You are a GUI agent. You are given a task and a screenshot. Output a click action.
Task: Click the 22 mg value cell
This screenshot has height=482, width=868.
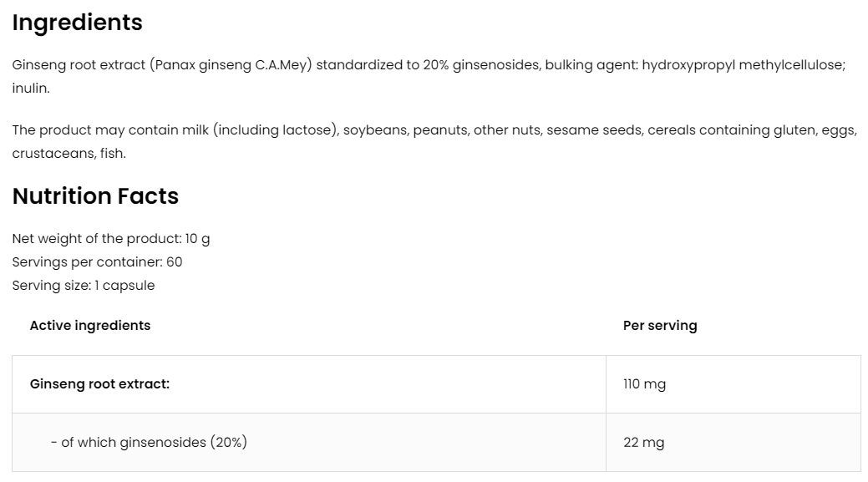click(643, 443)
